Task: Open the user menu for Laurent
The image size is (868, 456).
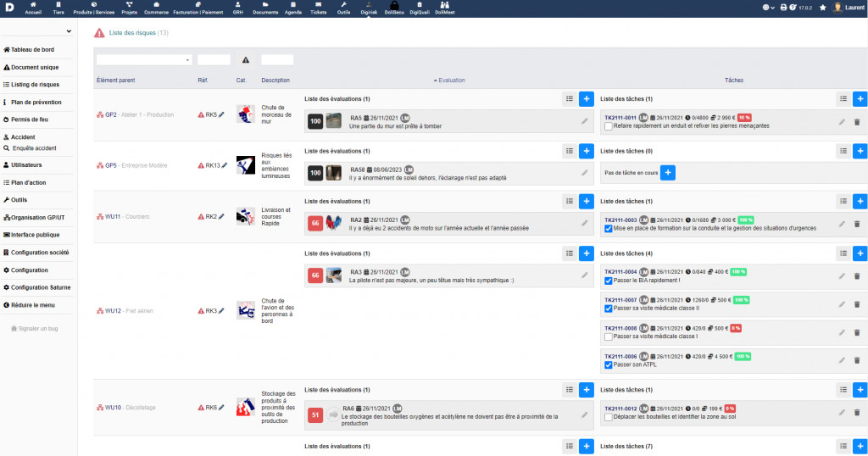Action: pyautogui.click(x=848, y=8)
